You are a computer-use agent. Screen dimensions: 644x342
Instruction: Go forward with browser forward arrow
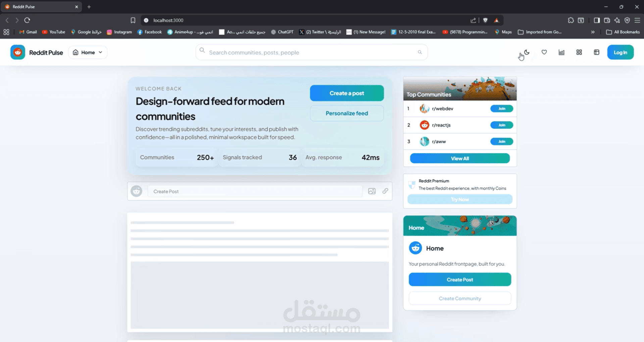[x=17, y=20]
